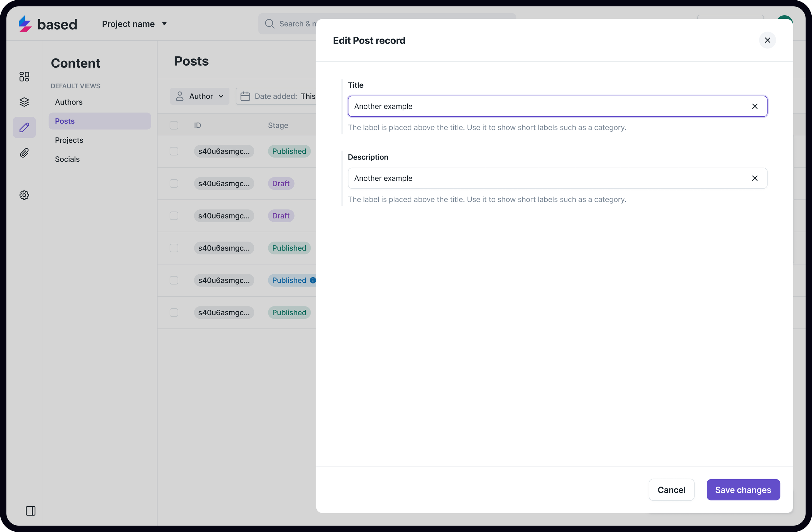Check the first Draft post row checkbox

(174, 183)
